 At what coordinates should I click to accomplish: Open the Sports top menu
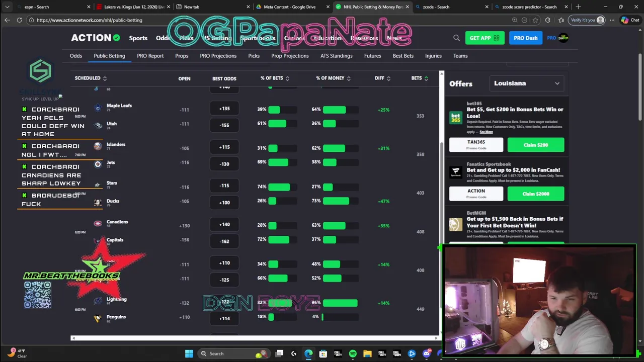pos(138,38)
